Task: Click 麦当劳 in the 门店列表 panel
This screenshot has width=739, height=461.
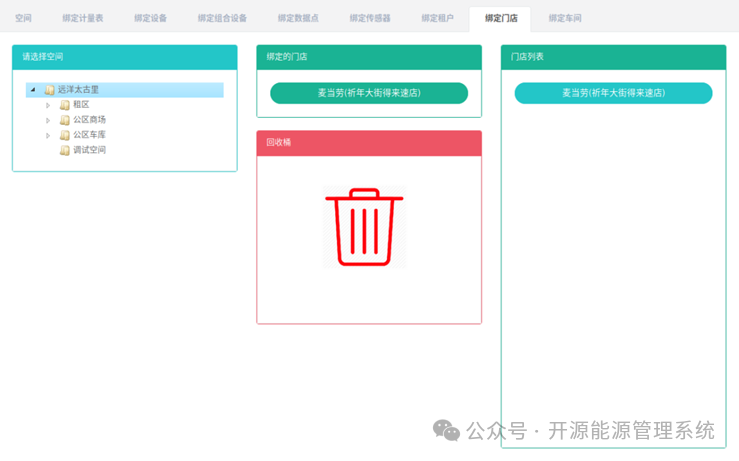Action: point(613,93)
